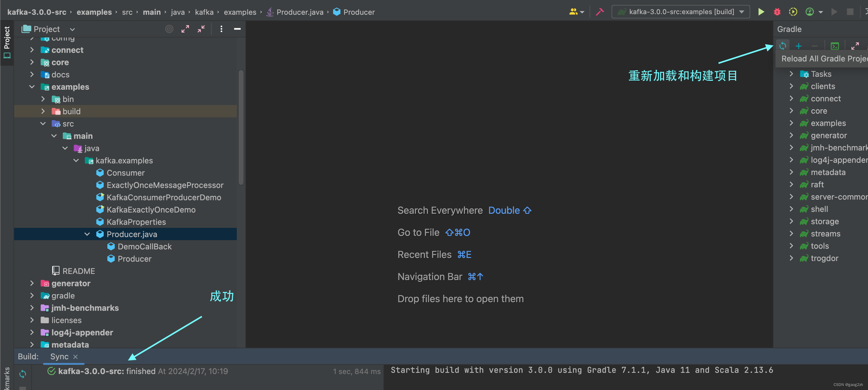Expand all in Project panel
Image resolution: width=868 pixels, height=390 pixels.
point(185,29)
